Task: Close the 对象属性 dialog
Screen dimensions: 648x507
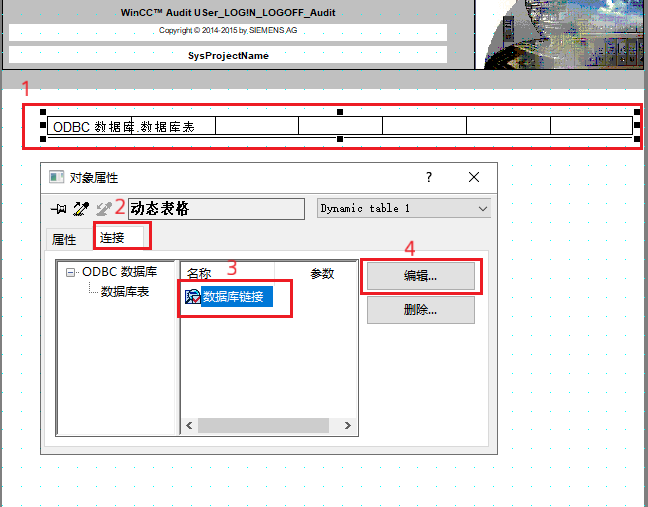Action: pyautogui.click(x=474, y=177)
